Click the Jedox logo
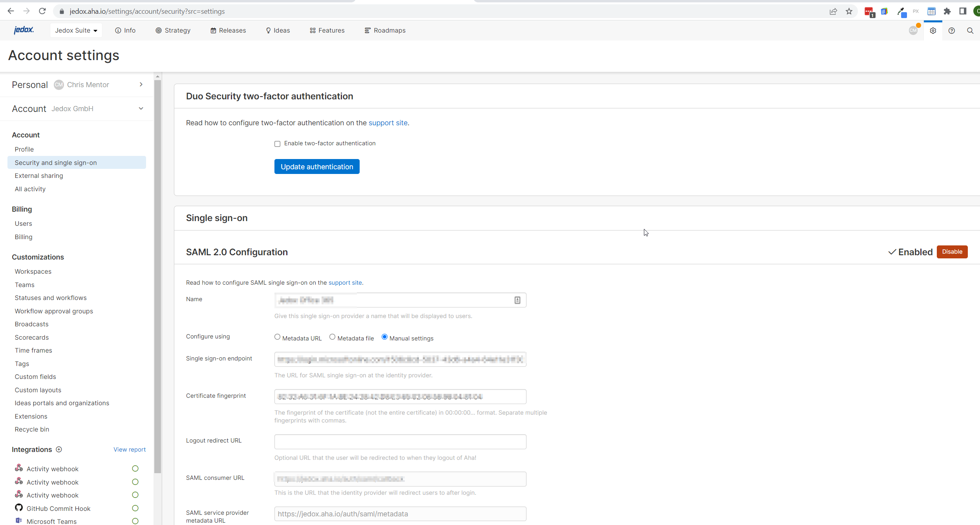980x525 pixels. pos(24,30)
